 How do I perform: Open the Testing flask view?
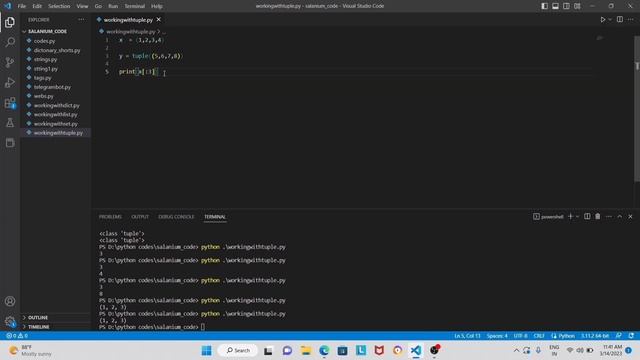[x=10, y=122]
